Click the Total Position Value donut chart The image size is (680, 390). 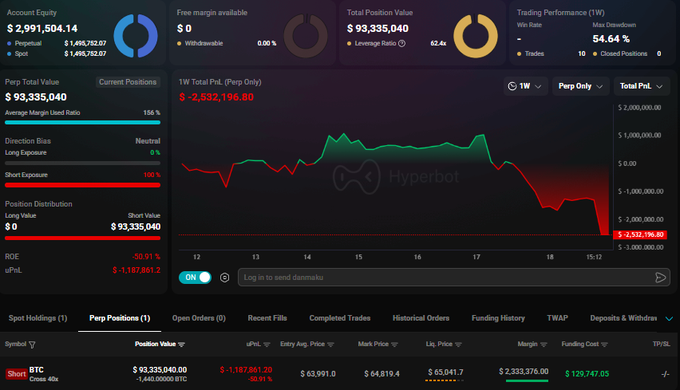pos(476,36)
